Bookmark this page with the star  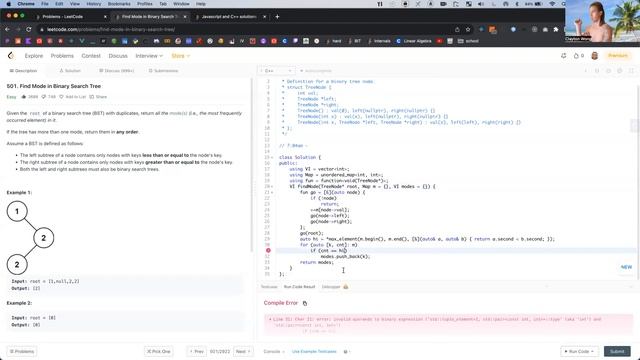point(468,29)
